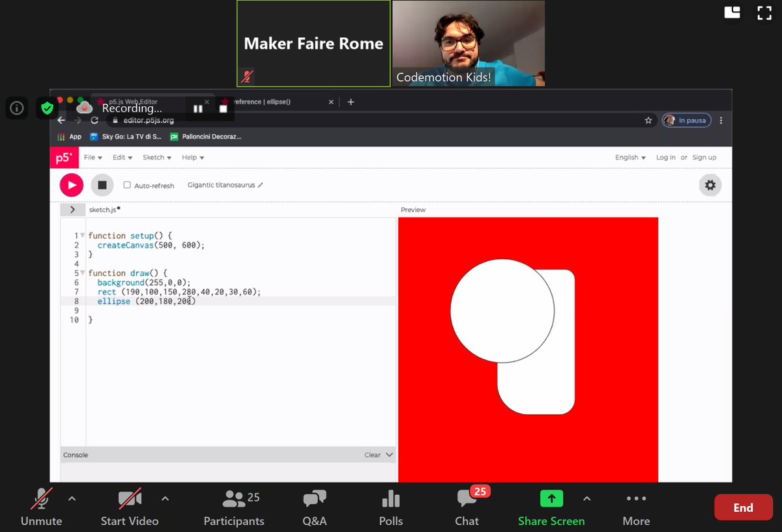Open the App bookmarks shortcut
Image resolution: width=782 pixels, height=532 pixels.
[70, 137]
